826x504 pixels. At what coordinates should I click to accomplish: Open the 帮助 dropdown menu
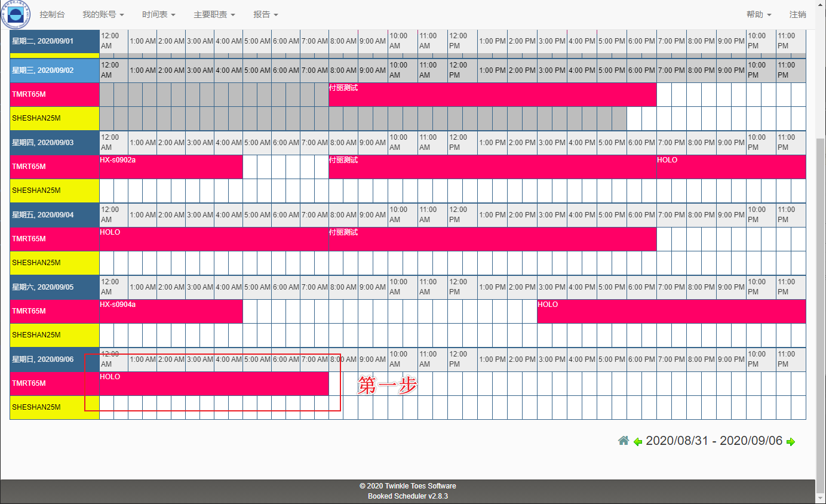pyautogui.click(x=759, y=14)
